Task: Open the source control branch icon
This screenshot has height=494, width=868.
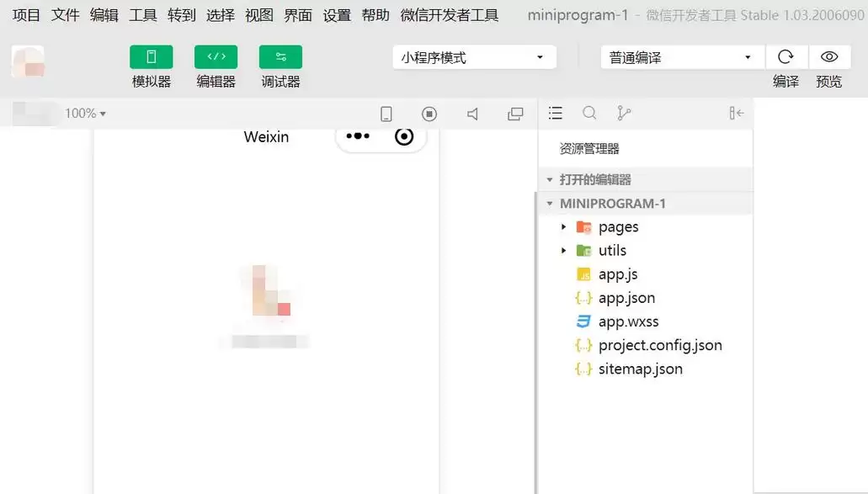Action: (624, 113)
